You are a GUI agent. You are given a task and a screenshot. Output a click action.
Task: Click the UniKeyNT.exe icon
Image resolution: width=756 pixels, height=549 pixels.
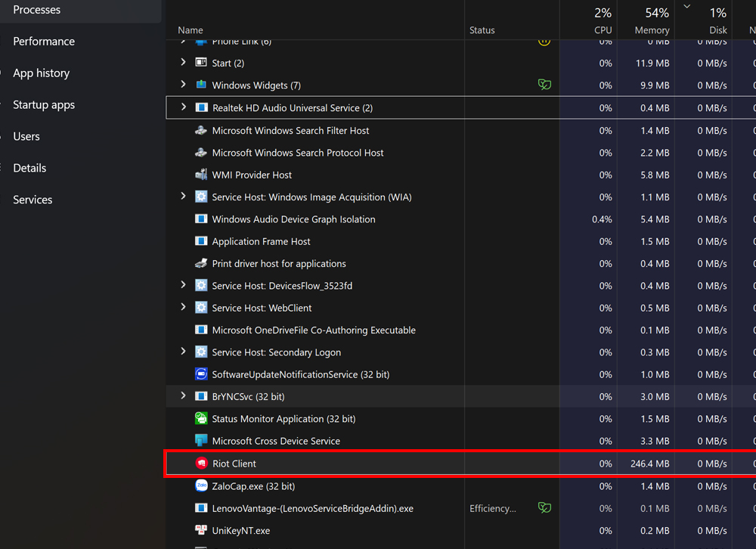(201, 531)
